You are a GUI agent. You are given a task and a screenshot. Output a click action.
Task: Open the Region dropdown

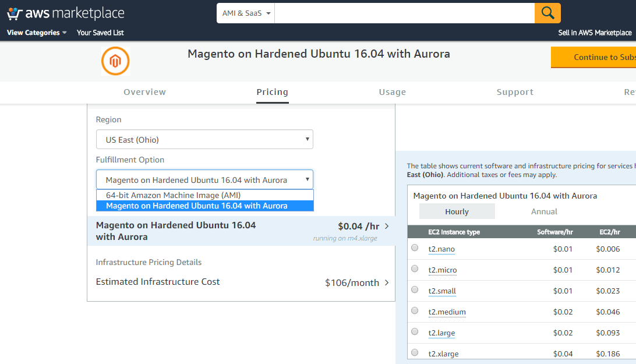(204, 140)
